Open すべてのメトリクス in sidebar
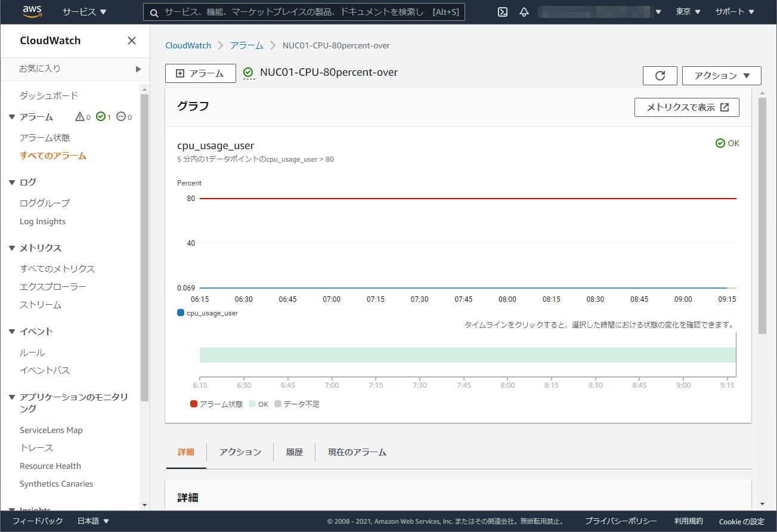777x532 pixels. click(x=57, y=269)
